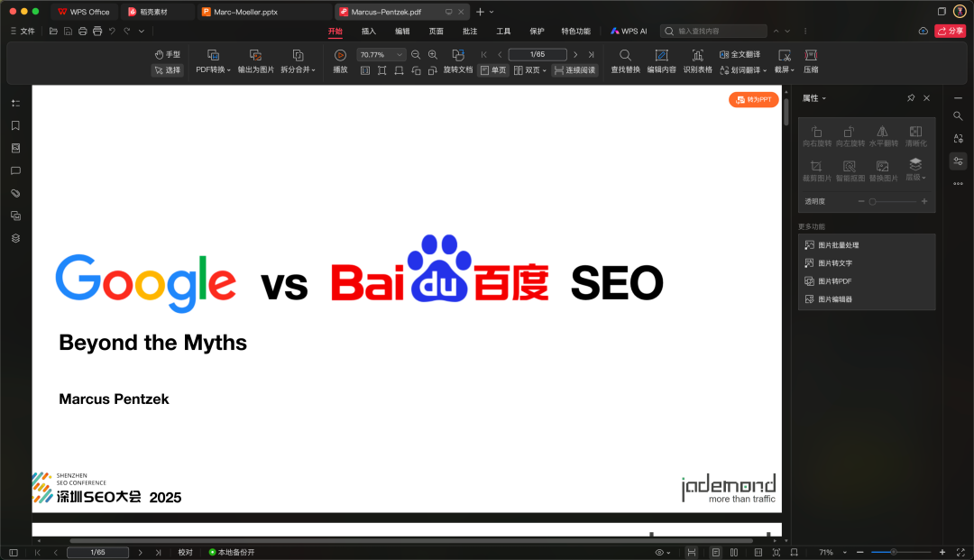
Task: Switch to the 编辑 ribbon tab
Action: (x=402, y=31)
